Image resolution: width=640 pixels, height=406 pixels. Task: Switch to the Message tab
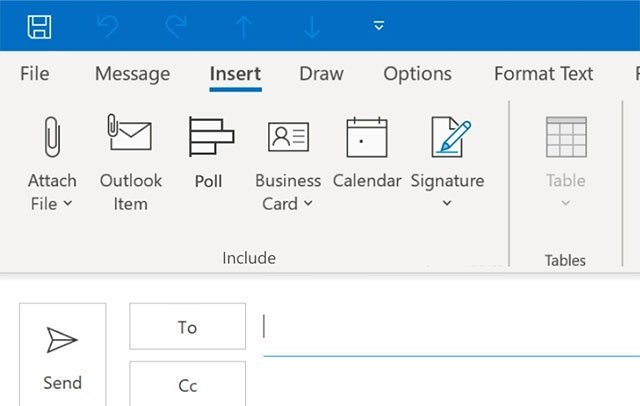pos(132,74)
